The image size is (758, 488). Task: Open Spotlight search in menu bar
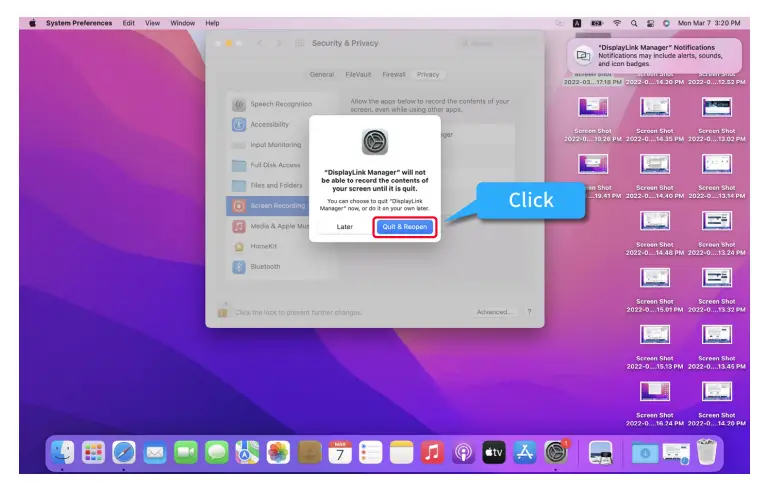point(634,23)
